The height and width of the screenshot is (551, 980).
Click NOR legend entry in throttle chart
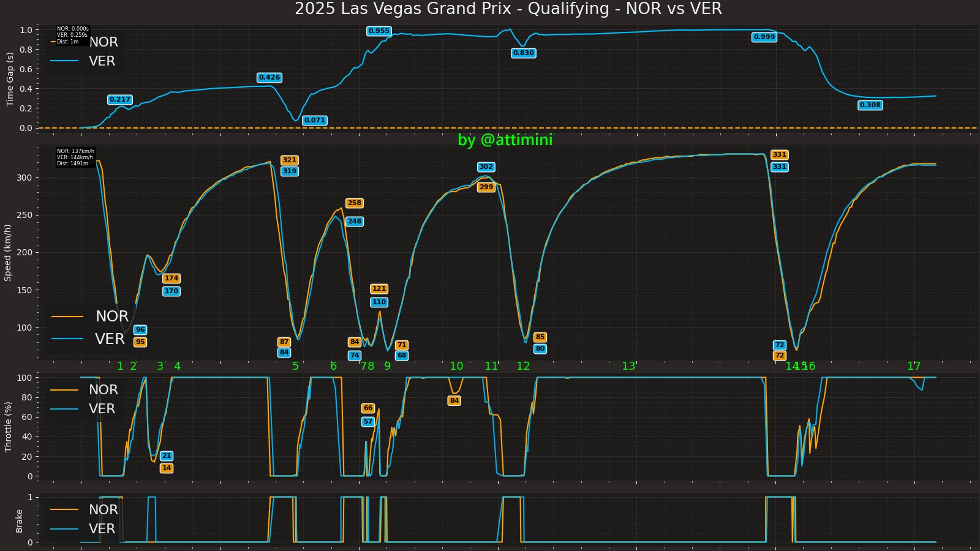click(x=85, y=390)
